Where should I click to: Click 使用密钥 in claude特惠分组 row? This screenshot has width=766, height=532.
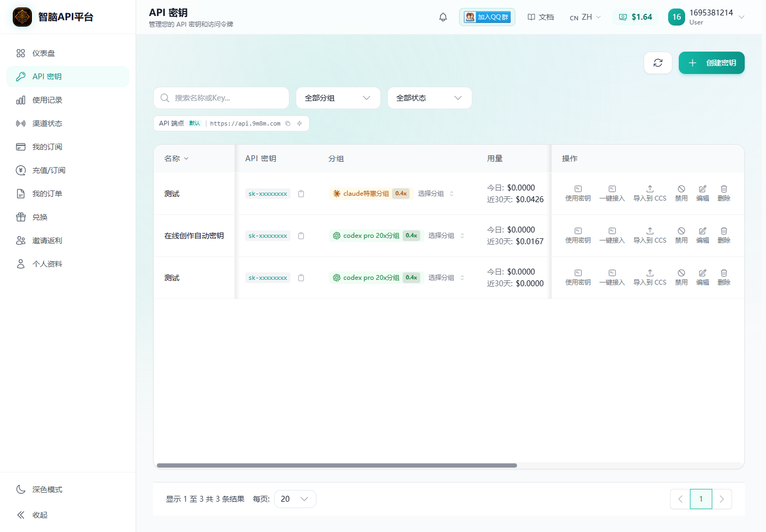[578, 194]
